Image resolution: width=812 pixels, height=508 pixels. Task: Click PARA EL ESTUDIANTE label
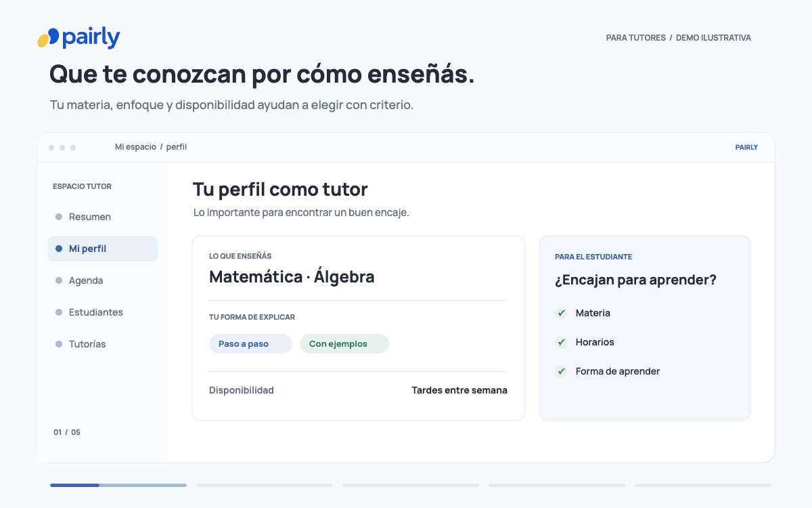[593, 257]
